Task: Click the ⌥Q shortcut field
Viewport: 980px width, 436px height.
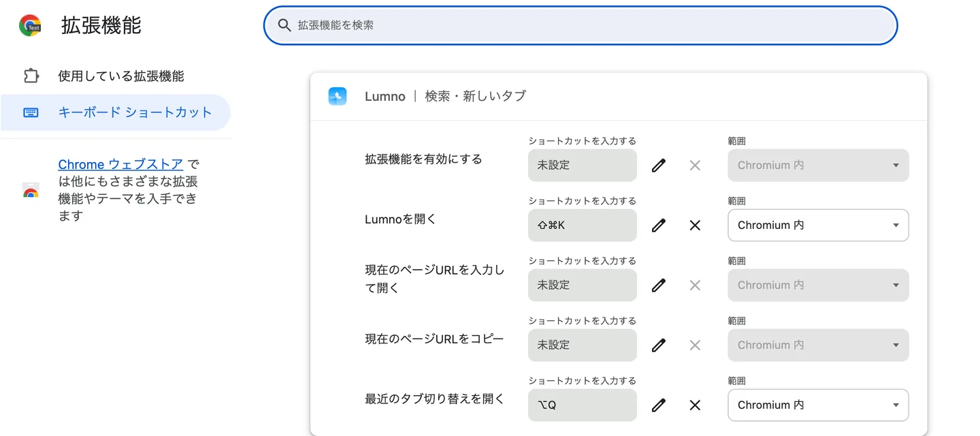Action: click(x=583, y=405)
